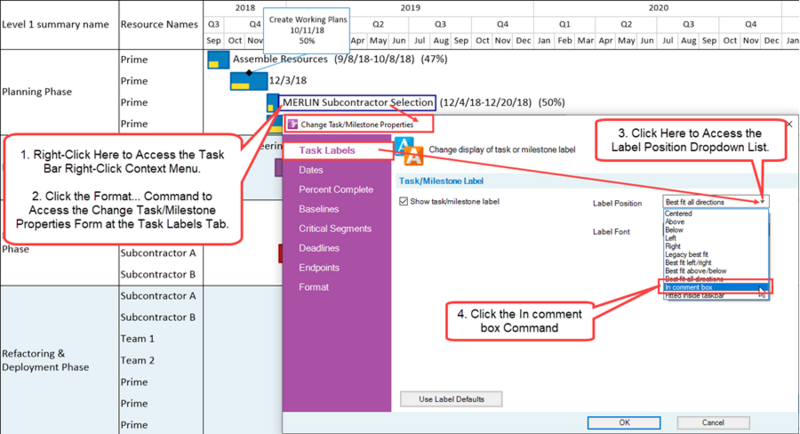This screenshot has height=434, width=800.
Task: Open the Label Position dropdown arrow
Action: [x=762, y=202]
